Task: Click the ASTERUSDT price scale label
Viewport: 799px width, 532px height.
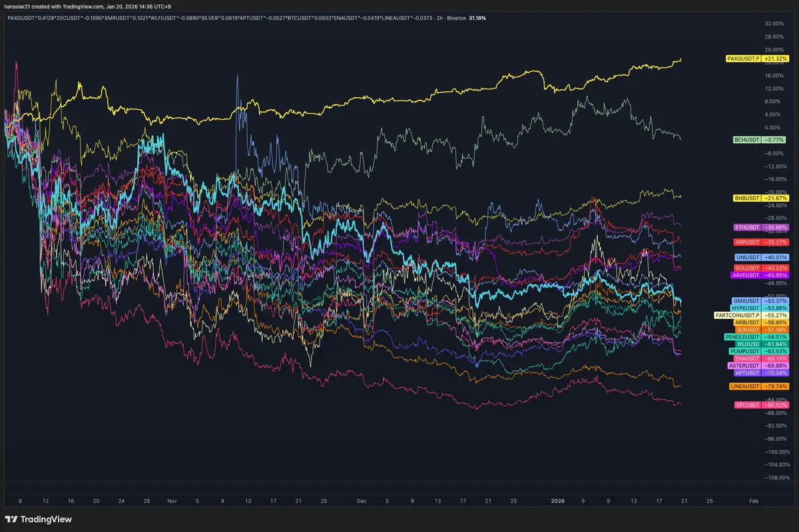Action: 758,366
